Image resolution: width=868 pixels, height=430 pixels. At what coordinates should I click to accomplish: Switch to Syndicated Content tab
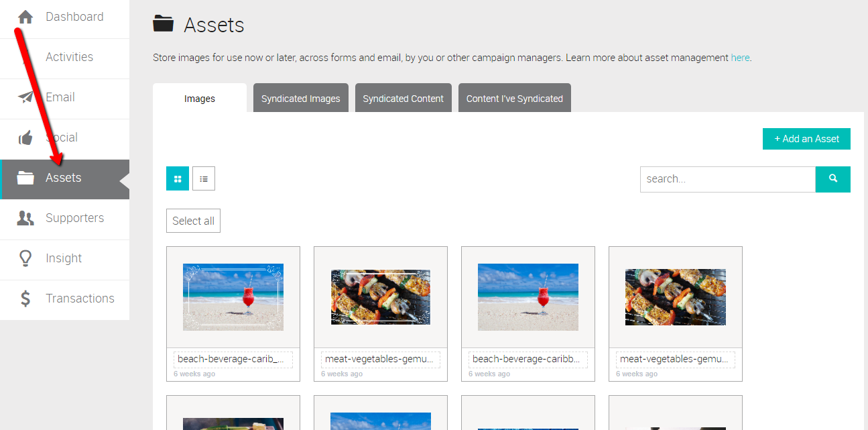coord(404,99)
